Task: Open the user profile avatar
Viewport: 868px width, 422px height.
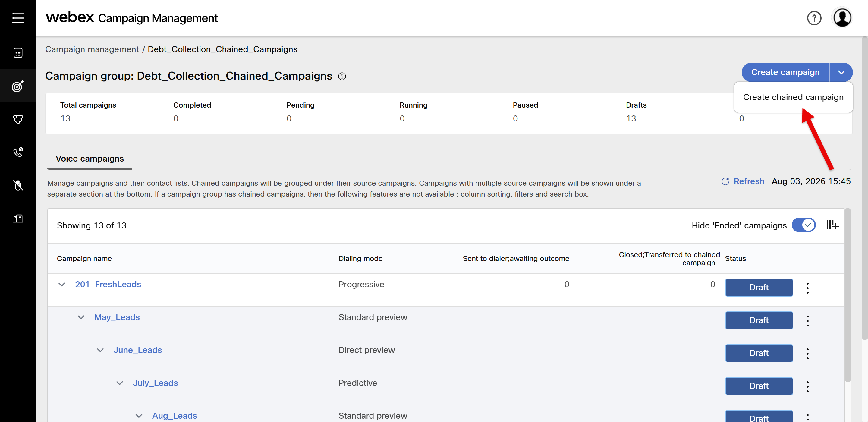Action: (x=842, y=18)
